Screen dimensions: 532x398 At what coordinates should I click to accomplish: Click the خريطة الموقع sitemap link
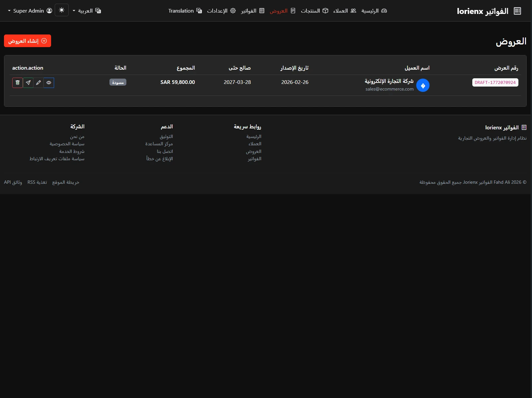pyautogui.click(x=66, y=182)
